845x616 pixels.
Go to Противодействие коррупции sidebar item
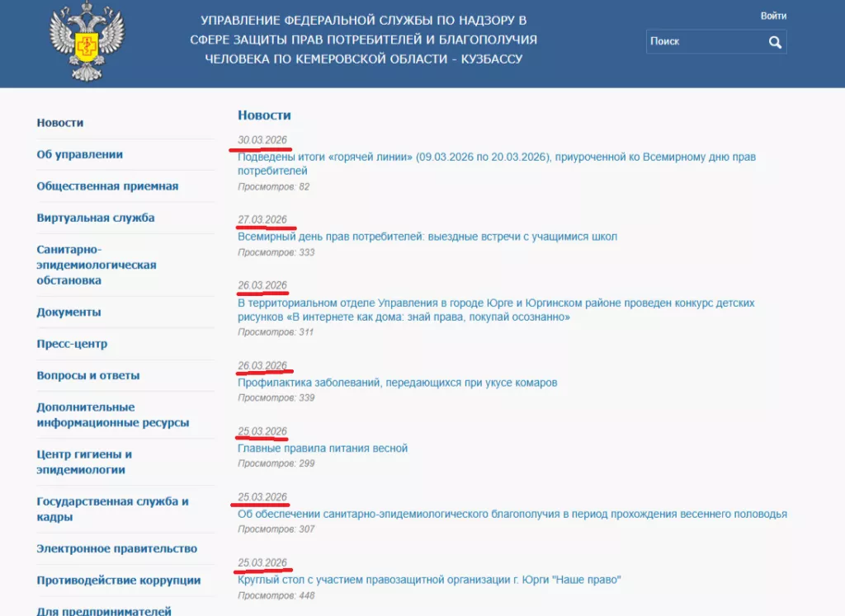[x=119, y=580]
